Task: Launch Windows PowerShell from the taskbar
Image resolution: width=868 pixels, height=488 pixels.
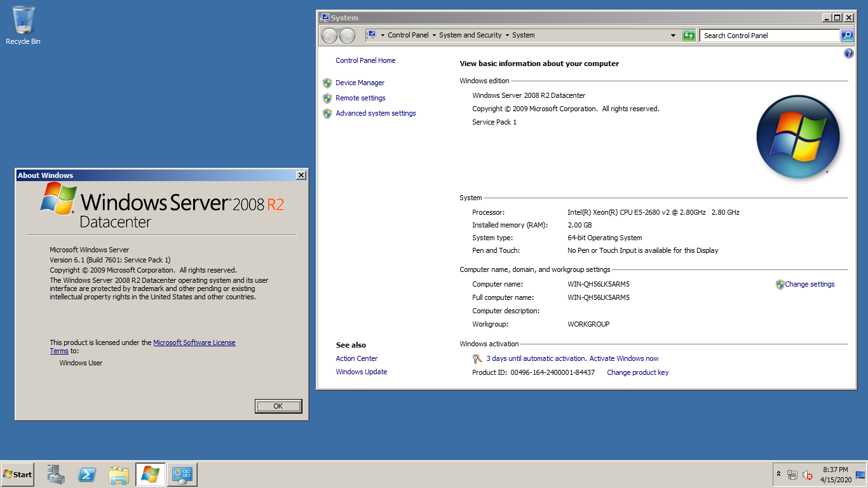Action: [87, 474]
